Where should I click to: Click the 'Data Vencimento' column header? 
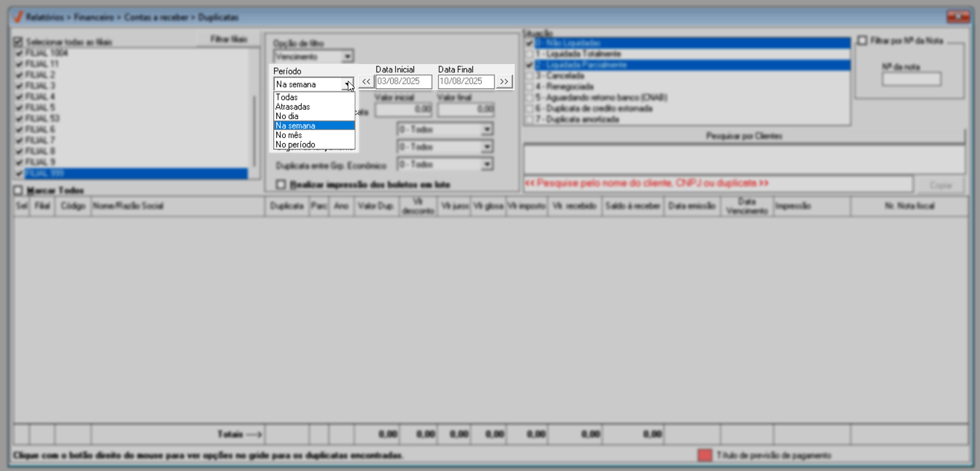(747, 206)
